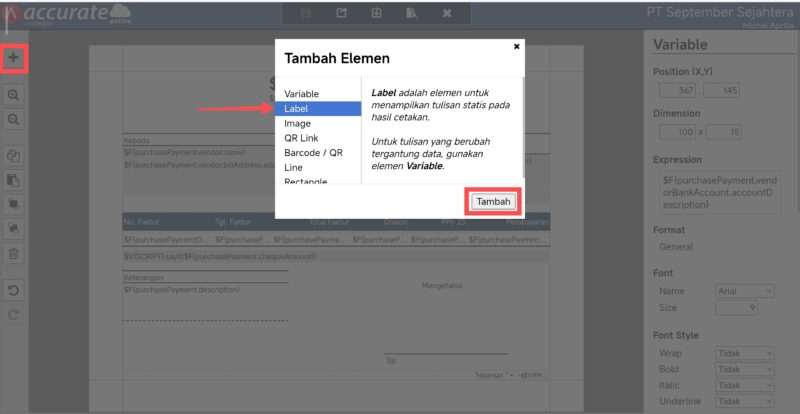Expand the Italic dropdown
This screenshot has height=414, width=800.
745,385
